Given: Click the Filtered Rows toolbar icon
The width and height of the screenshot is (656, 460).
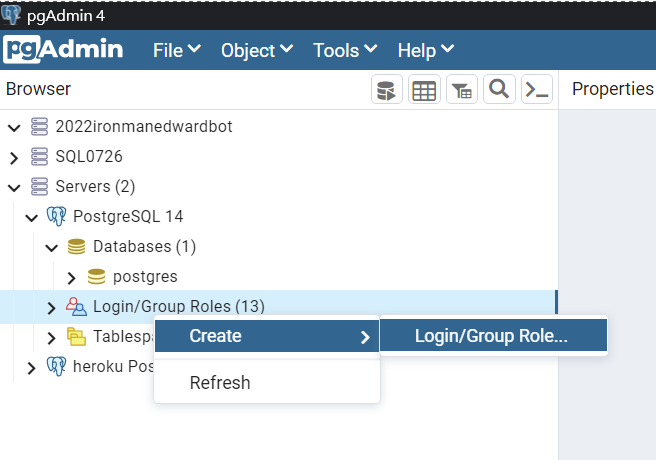Looking at the screenshot, I should (x=462, y=89).
